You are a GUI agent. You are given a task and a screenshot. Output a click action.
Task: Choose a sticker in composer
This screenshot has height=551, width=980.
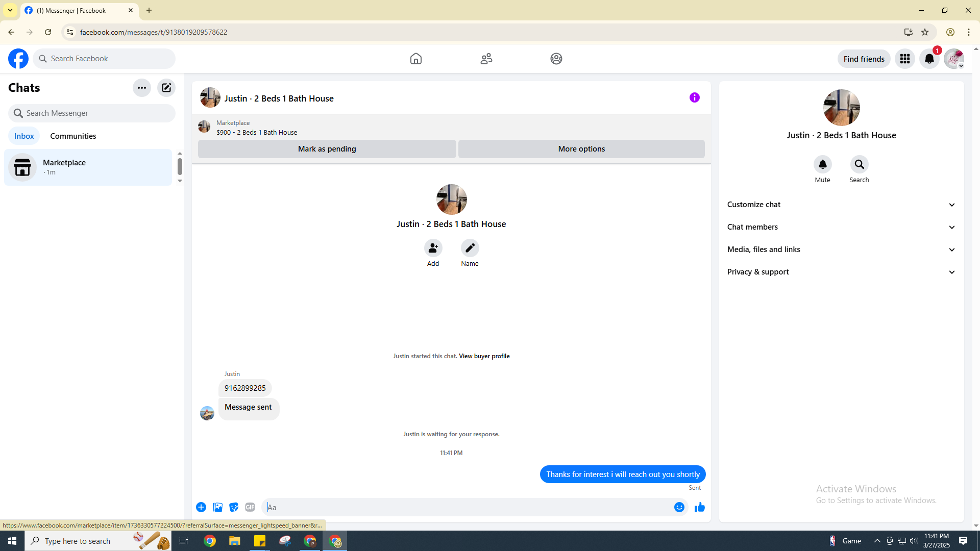tap(234, 507)
